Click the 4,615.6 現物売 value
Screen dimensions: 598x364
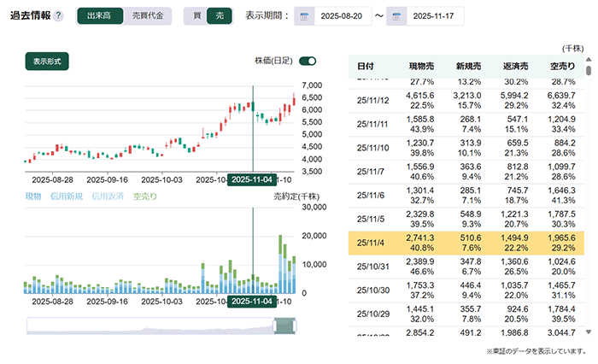420,96
